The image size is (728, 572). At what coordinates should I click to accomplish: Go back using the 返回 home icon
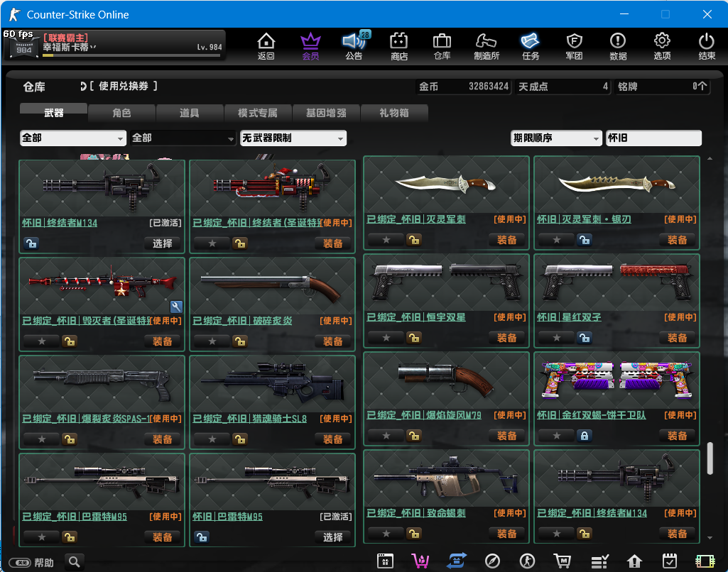click(266, 46)
